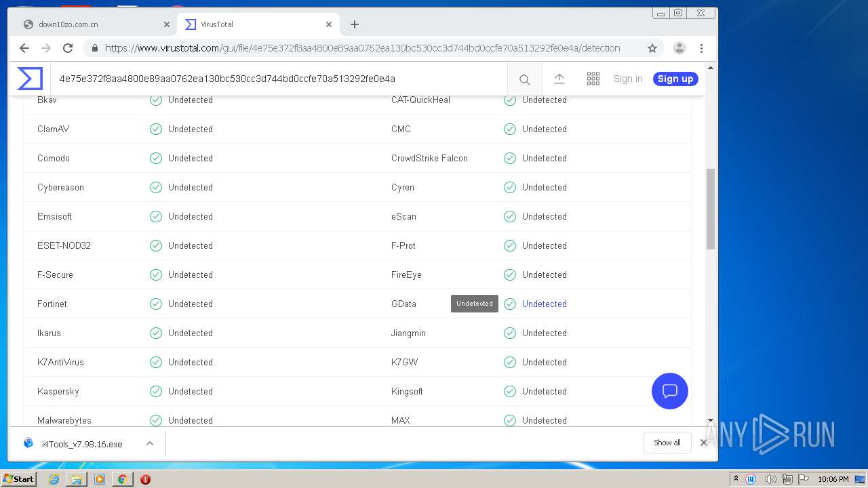The image size is (868, 488).
Task: Click the scrollbar down arrow
Action: 711,420
